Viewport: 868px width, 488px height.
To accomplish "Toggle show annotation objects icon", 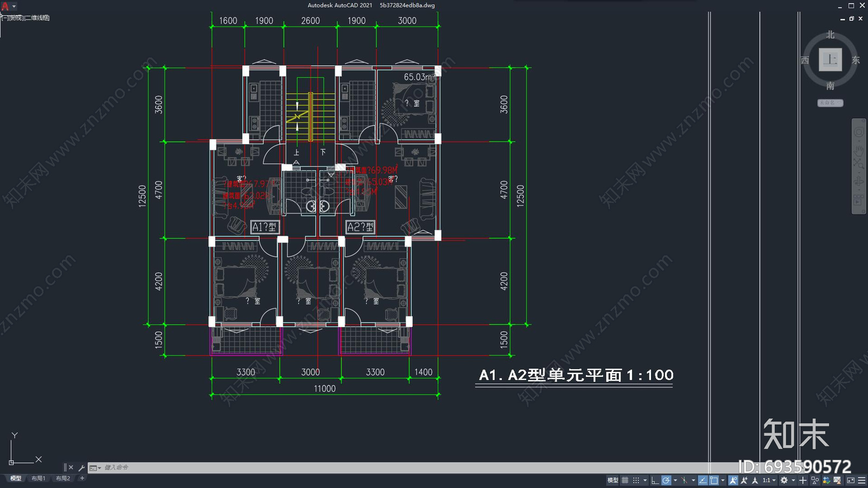I will pyautogui.click(x=733, y=480).
